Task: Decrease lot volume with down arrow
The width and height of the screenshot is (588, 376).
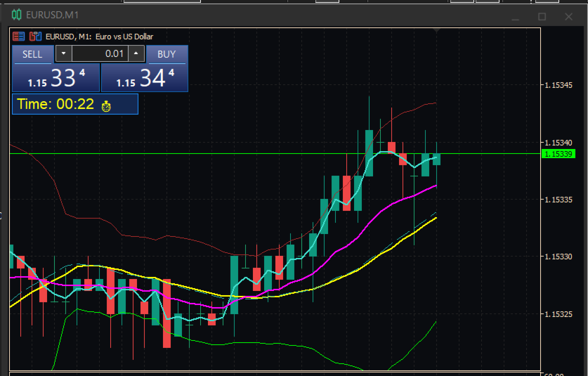Action: (64, 53)
